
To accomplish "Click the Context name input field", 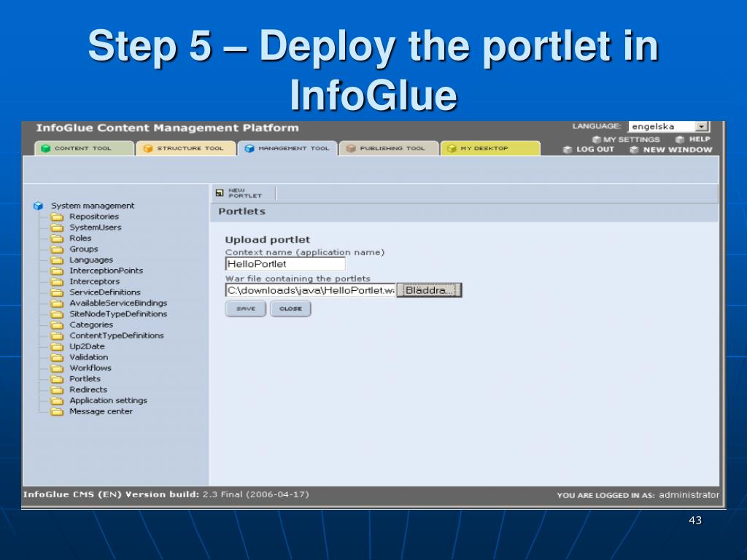I will [x=285, y=264].
